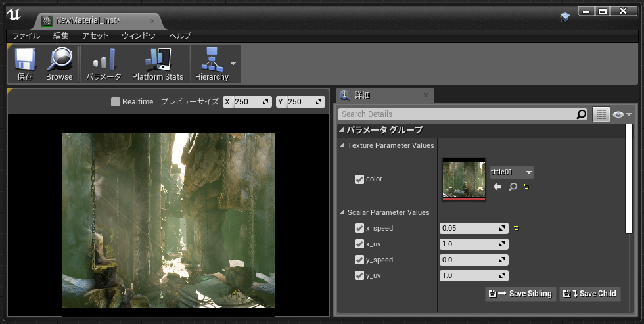Screen dimensions: 644x324
Task: Click the x_speed value field 0.05
Action: (x=474, y=228)
